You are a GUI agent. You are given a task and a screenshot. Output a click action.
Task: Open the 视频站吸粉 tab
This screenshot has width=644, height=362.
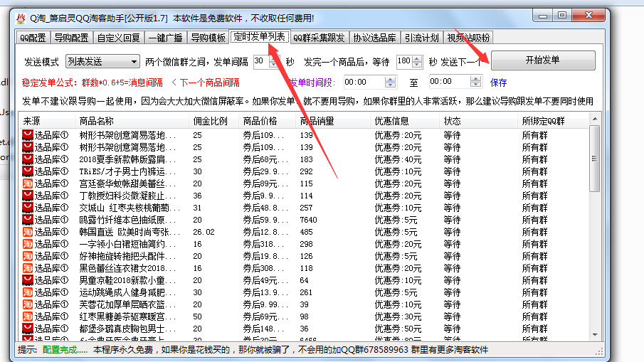click(469, 38)
